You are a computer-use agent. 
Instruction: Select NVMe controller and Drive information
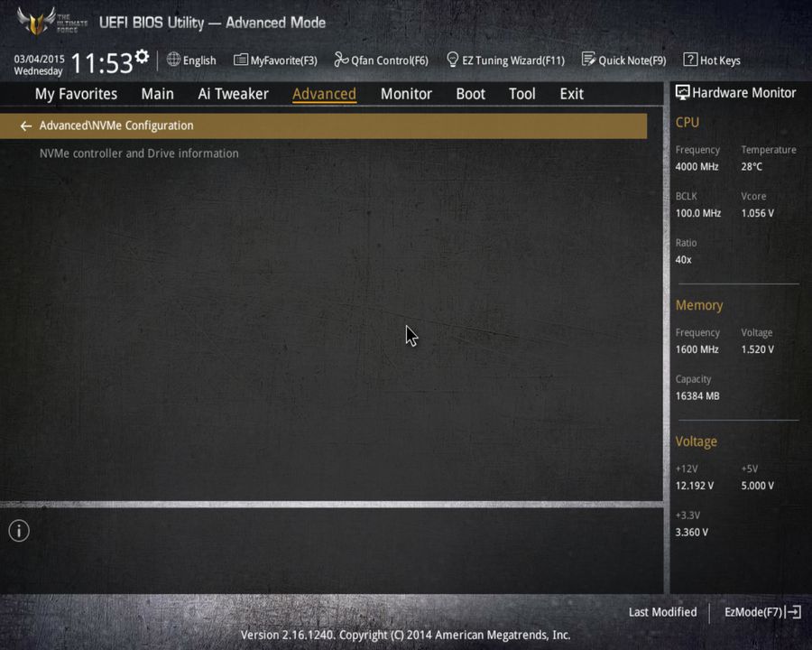point(139,153)
